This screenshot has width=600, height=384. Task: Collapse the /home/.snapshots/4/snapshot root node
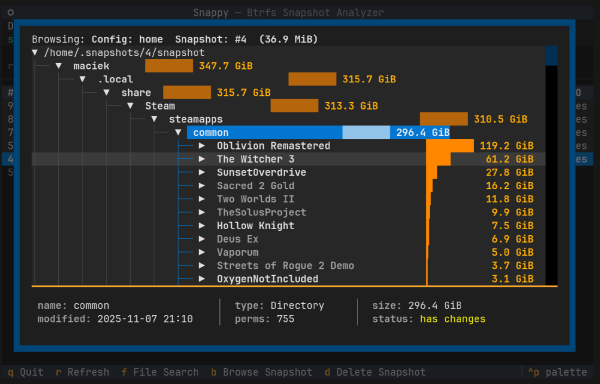[x=35, y=52]
